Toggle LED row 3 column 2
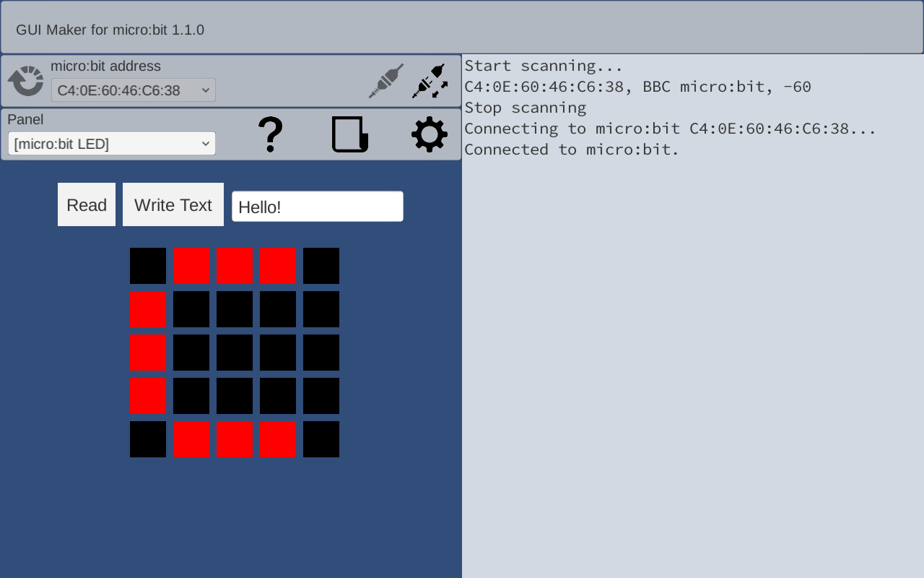Image resolution: width=924 pixels, height=578 pixels. [191, 353]
